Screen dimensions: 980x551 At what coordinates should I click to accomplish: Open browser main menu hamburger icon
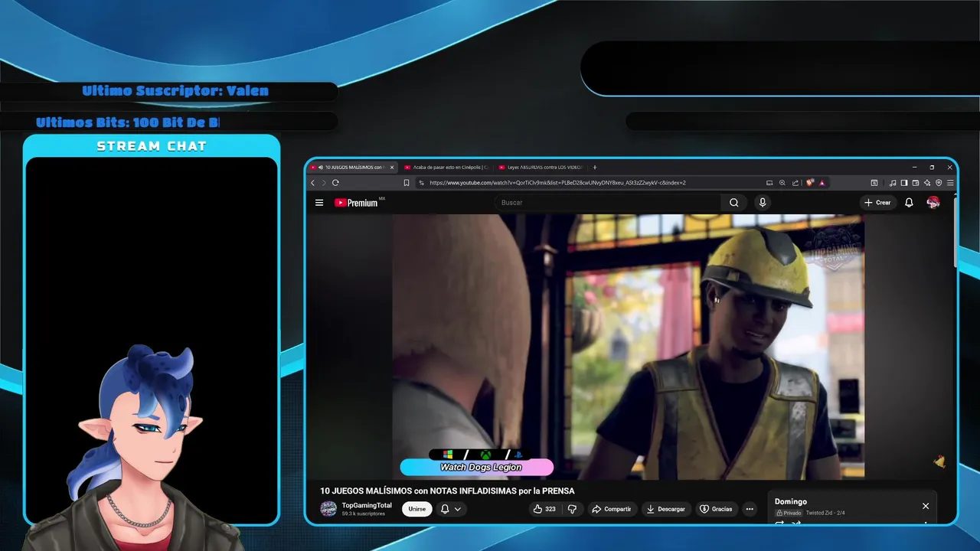pos(950,183)
